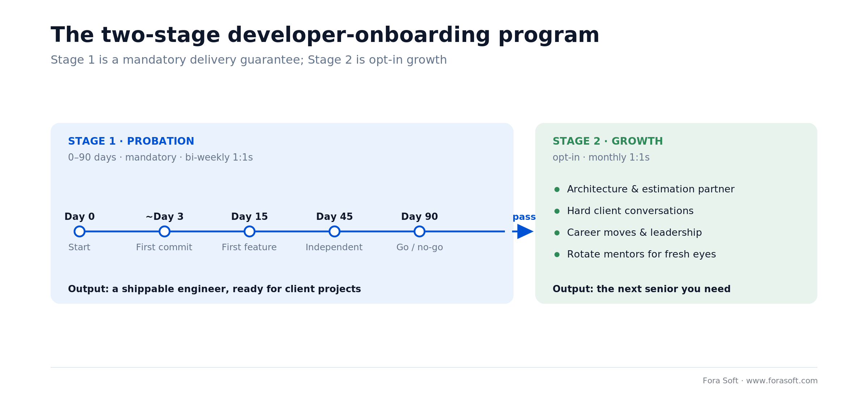Viewport: 868px width, 405px height.
Task: Click the 'Start' caption
Action: coord(79,247)
